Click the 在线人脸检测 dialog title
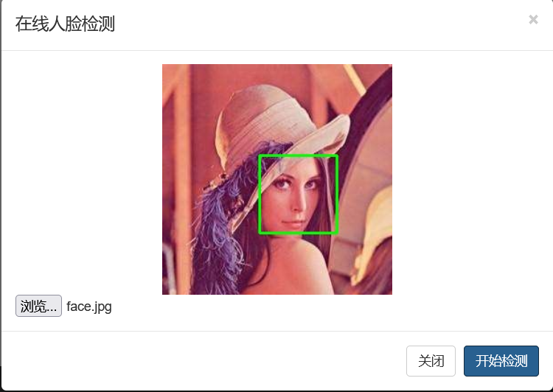The image size is (553, 392). (65, 24)
